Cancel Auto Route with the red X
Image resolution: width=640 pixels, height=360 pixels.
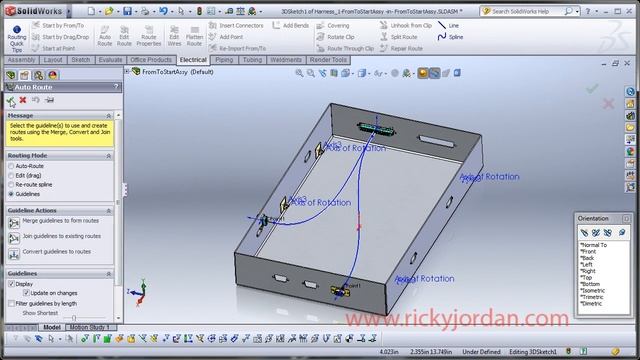pos(23,100)
